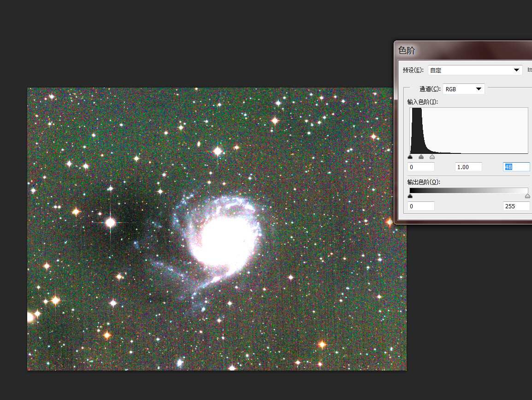Click the highlight input field showing 48
The height and width of the screenshot is (400, 532).
516,167
